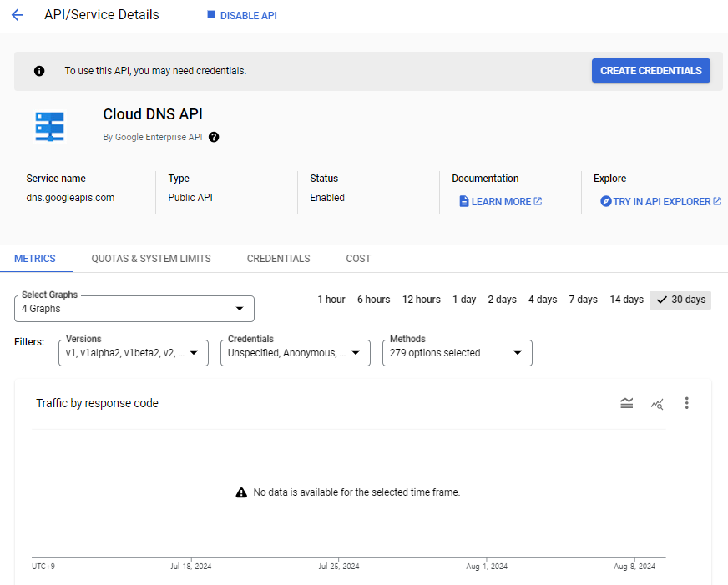The width and height of the screenshot is (728, 585).
Task: Click the UTC+9 timezone label
Action: tap(43, 567)
